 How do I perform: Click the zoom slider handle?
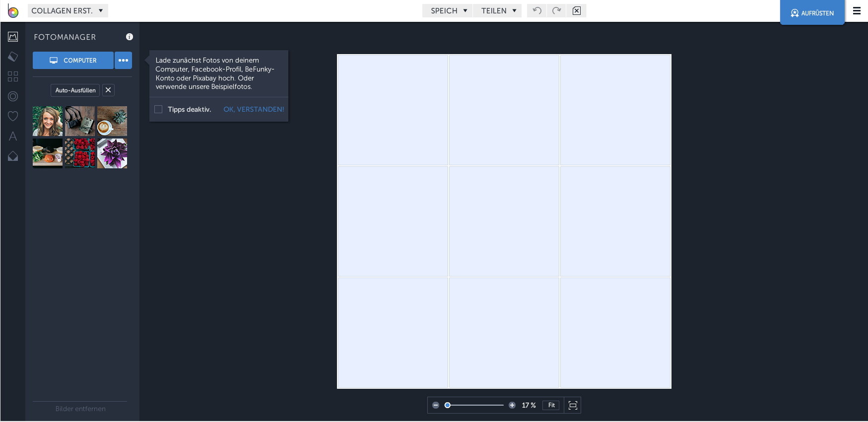pos(448,405)
